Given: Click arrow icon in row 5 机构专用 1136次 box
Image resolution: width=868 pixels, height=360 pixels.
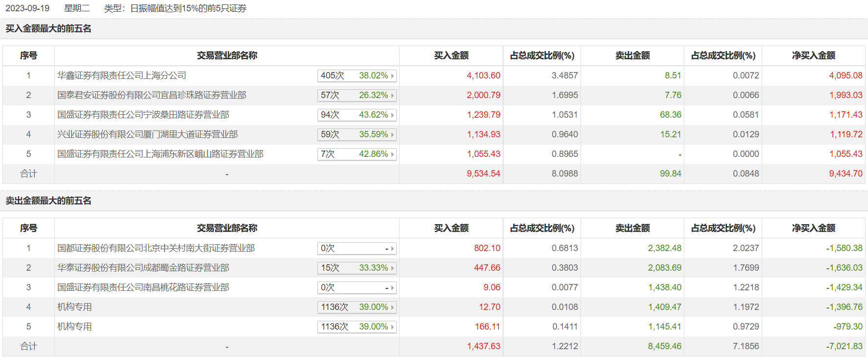Looking at the screenshot, I should click(x=392, y=327).
